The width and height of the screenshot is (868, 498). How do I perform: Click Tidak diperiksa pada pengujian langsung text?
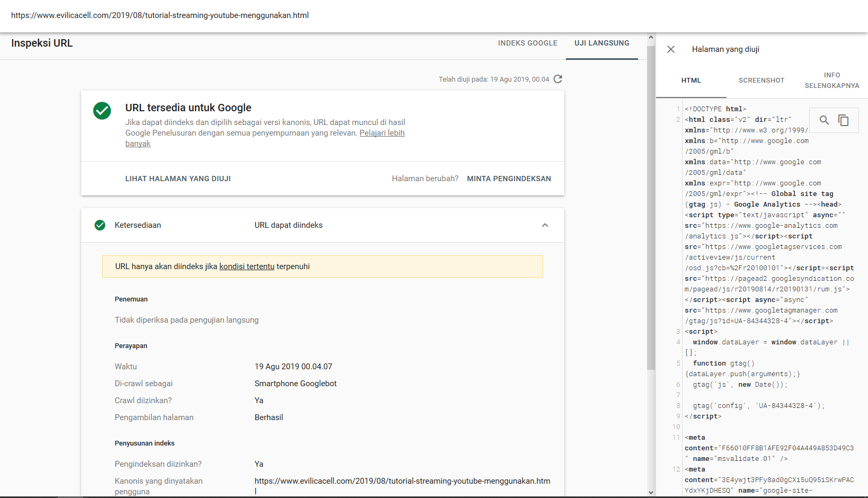click(x=187, y=320)
